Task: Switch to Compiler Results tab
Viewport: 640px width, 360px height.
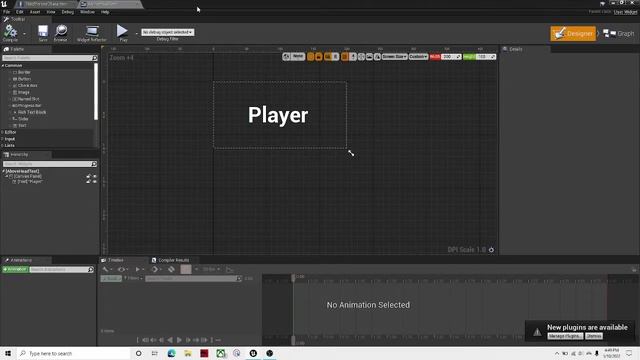Action: tap(173, 260)
